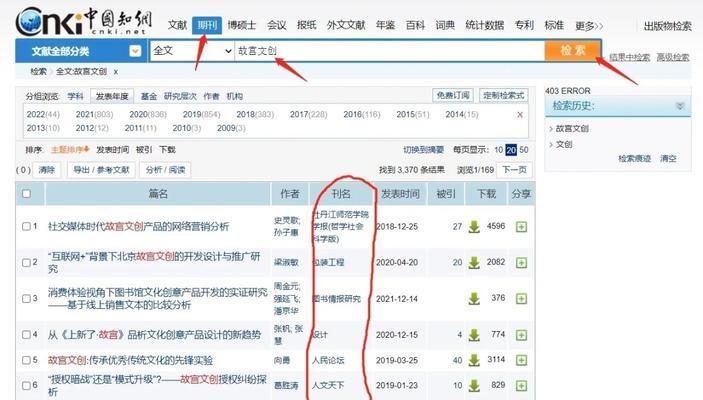Open the 专利 tab
The width and height of the screenshot is (703, 400).
point(524,25)
